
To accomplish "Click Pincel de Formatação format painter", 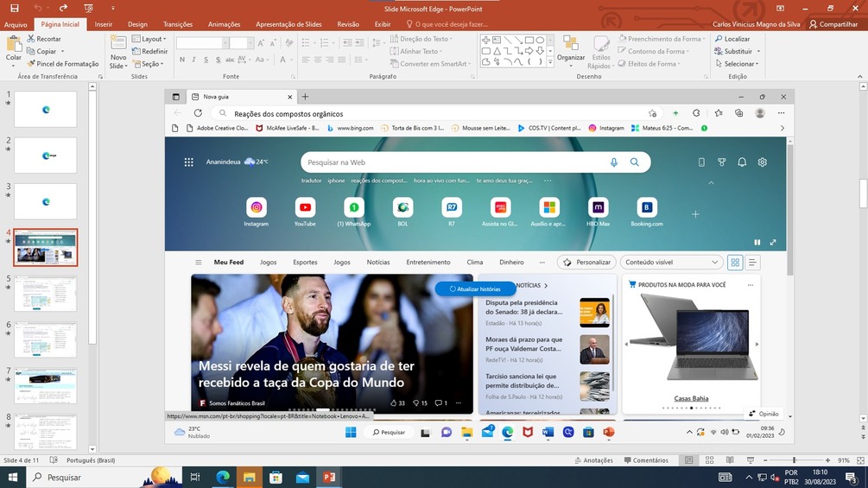I will point(62,64).
